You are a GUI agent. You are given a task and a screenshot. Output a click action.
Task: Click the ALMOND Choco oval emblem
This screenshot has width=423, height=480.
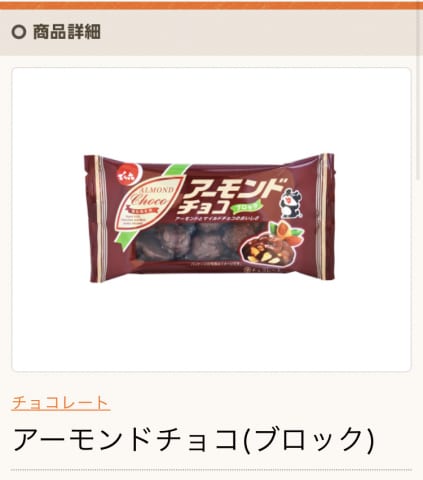(150, 201)
